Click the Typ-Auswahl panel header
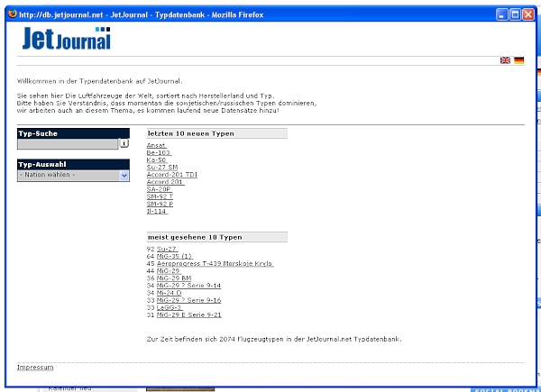541x392 pixels. (74, 164)
